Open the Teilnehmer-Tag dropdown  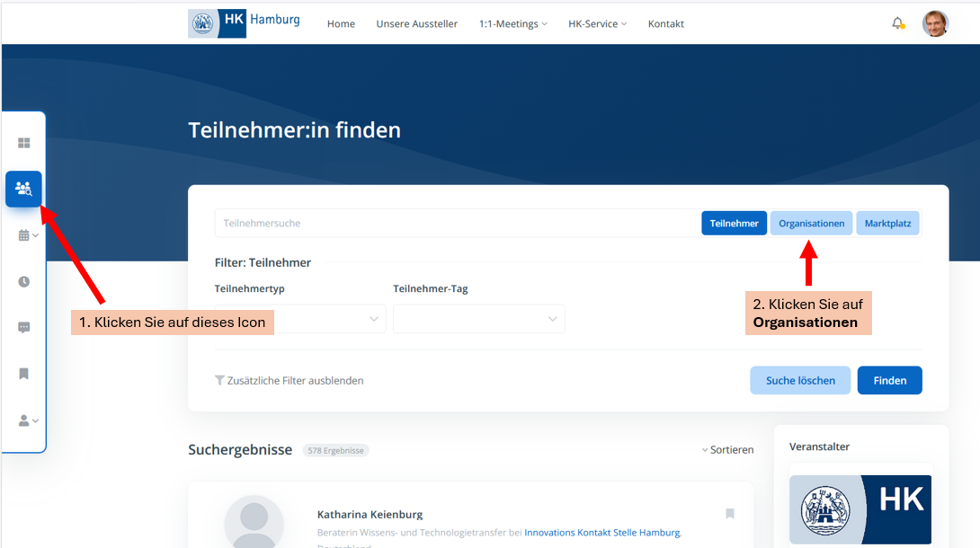coord(478,319)
